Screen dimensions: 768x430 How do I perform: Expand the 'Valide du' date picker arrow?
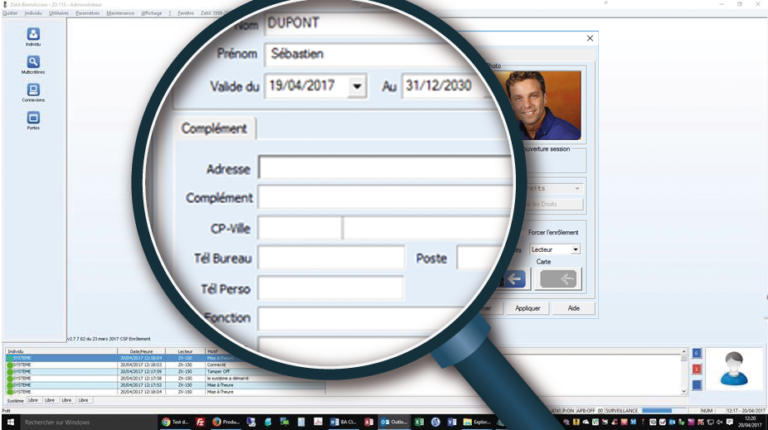click(x=357, y=86)
